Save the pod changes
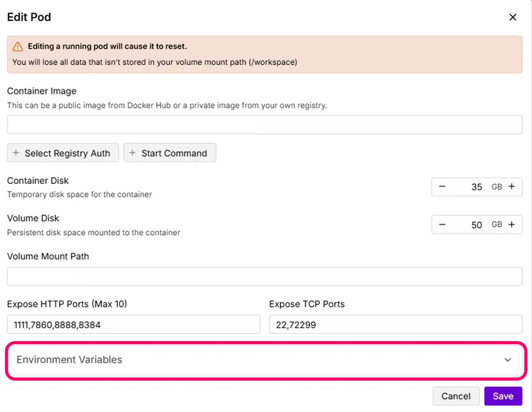Image resolution: width=532 pixels, height=412 pixels. tap(503, 396)
